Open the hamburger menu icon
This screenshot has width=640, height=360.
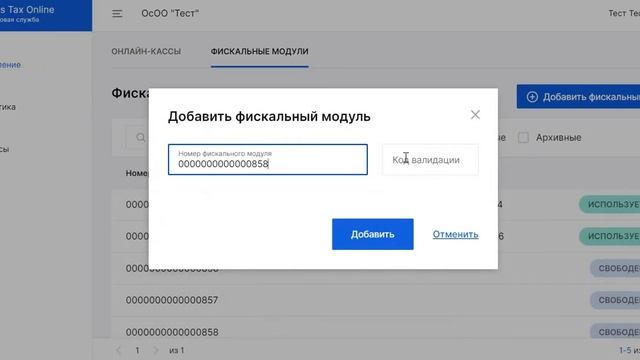coord(117,13)
